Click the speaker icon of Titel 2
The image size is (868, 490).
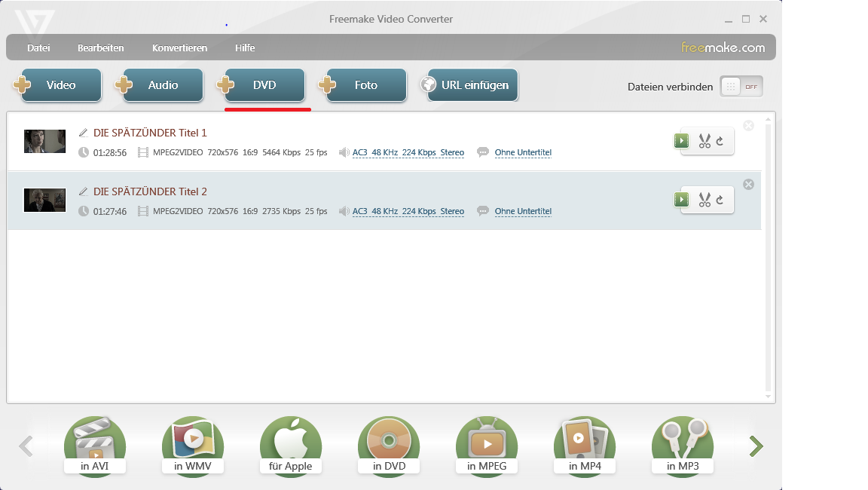(344, 211)
